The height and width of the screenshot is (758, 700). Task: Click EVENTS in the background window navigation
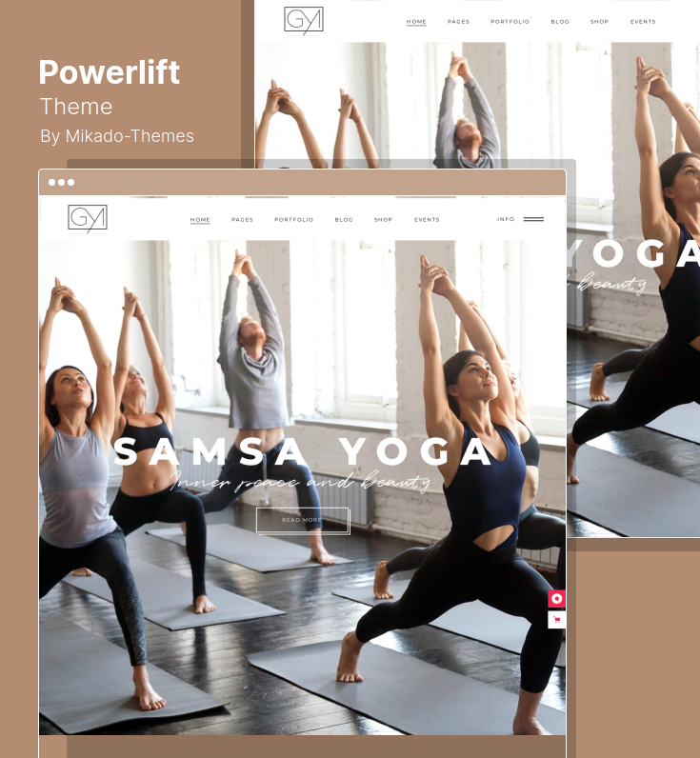643,22
